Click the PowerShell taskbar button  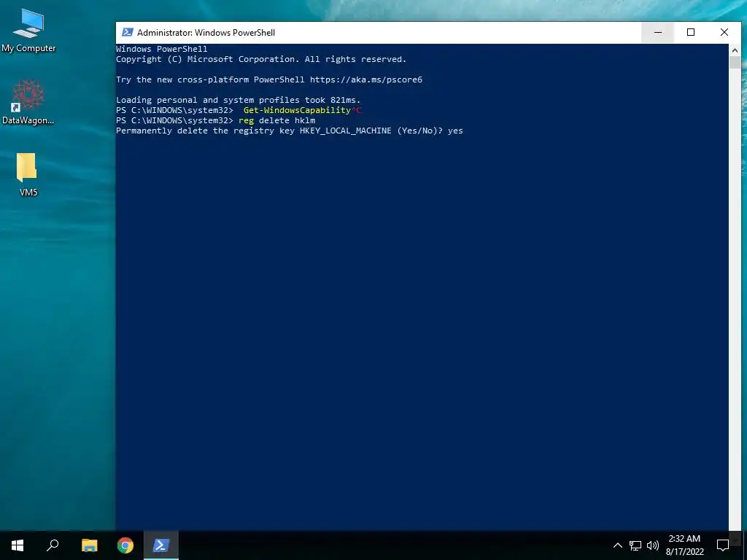coord(161,545)
